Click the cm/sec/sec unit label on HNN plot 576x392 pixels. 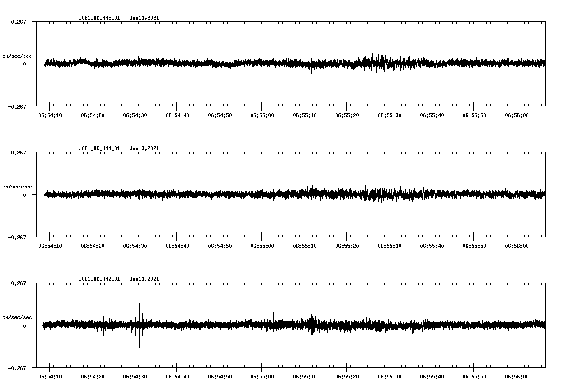point(17,187)
